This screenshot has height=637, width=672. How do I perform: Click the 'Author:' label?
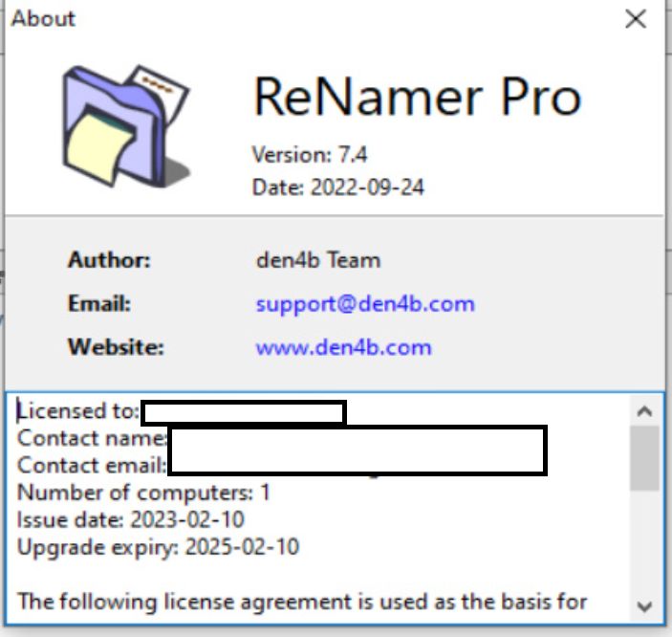coord(109,260)
